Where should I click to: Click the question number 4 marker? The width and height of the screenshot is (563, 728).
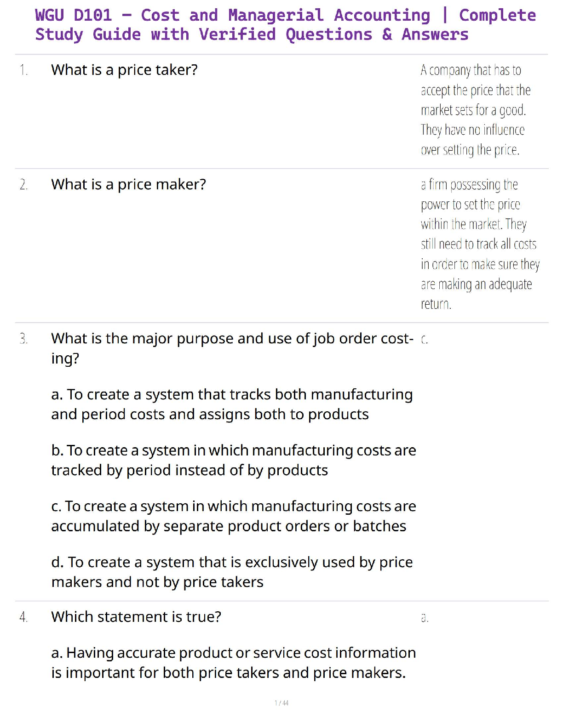(x=23, y=617)
